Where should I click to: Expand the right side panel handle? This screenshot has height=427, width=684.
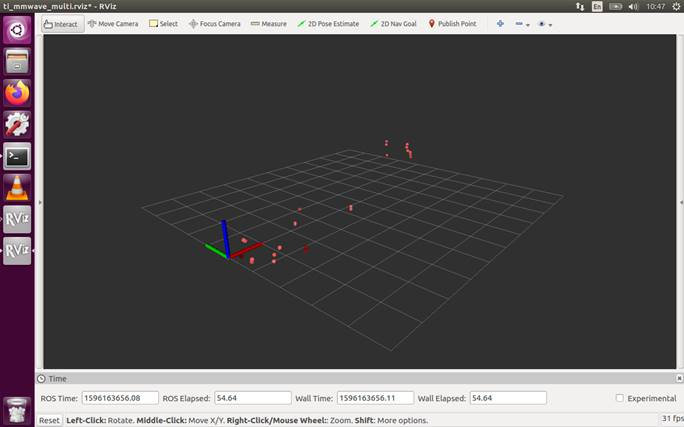tap(681, 202)
